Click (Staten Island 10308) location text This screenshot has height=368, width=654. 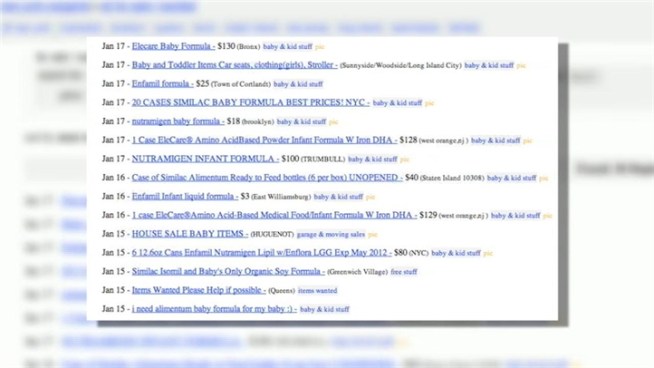pos(452,178)
